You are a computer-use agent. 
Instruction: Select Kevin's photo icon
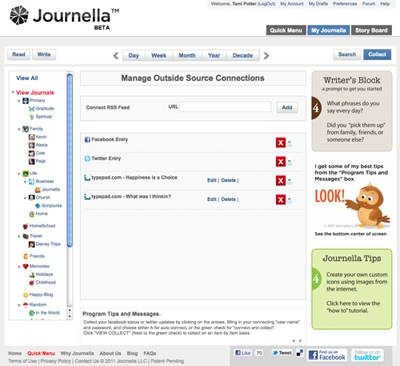point(32,137)
